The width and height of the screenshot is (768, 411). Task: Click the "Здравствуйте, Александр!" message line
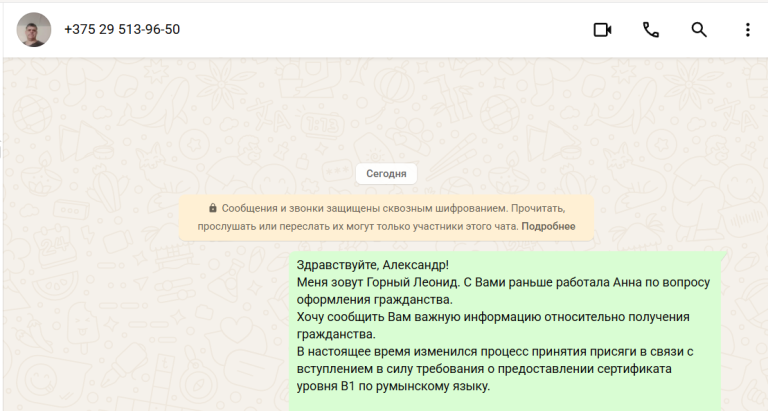[x=373, y=265]
